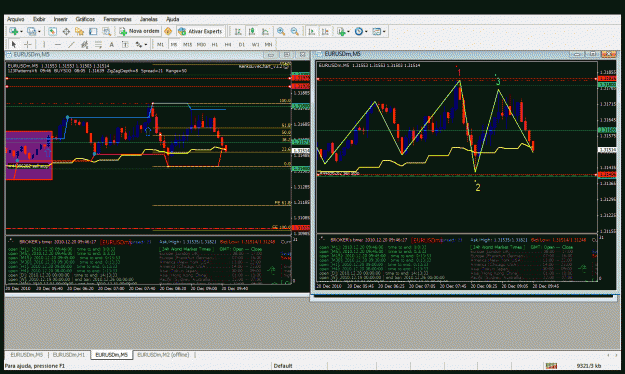Switch timeframe to M30
The height and width of the screenshot is (374, 625).
pos(201,45)
